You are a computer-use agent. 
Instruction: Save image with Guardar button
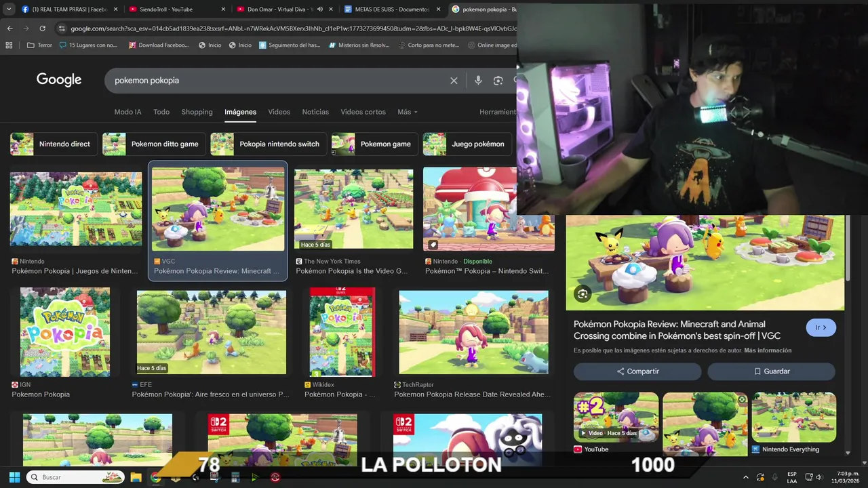[x=772, y=371]
